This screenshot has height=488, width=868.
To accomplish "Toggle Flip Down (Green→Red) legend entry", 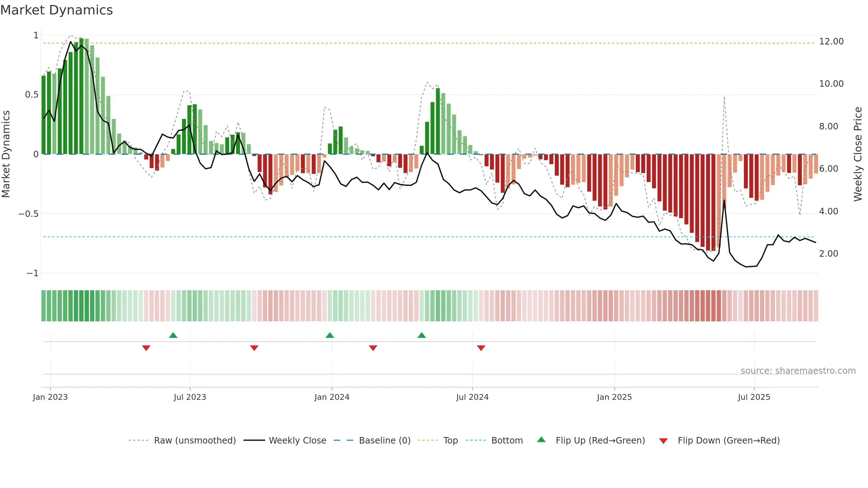I will (x=719, y=440).
